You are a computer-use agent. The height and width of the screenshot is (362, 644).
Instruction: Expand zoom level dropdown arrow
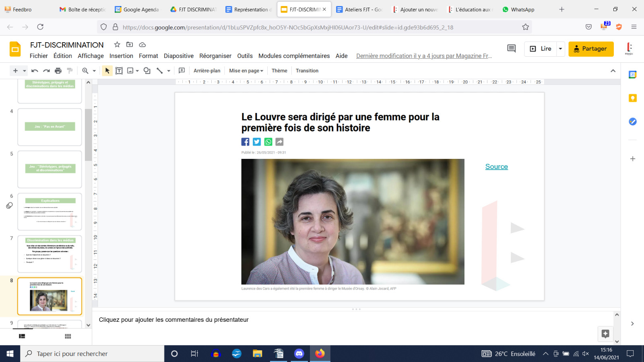click(x=94, y=71)
